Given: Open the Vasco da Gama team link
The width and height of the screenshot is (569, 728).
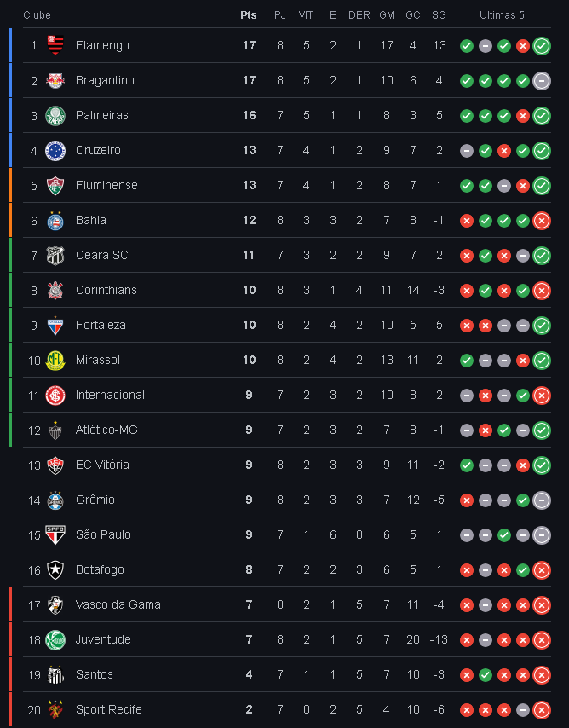Looking at the screenshot, I should (x=118, y=604).
